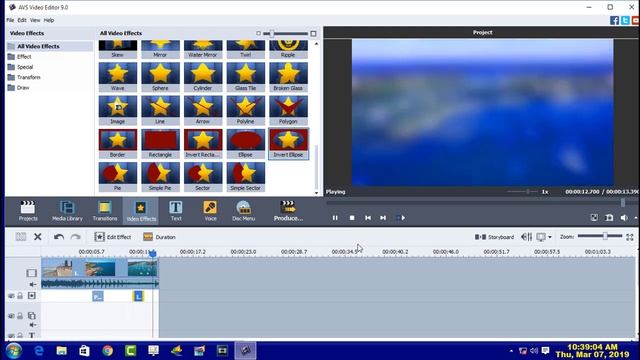Viewport: 640px width, 360px height.
Task: Stop the preview playback
Action: click(x=352, y=218)
